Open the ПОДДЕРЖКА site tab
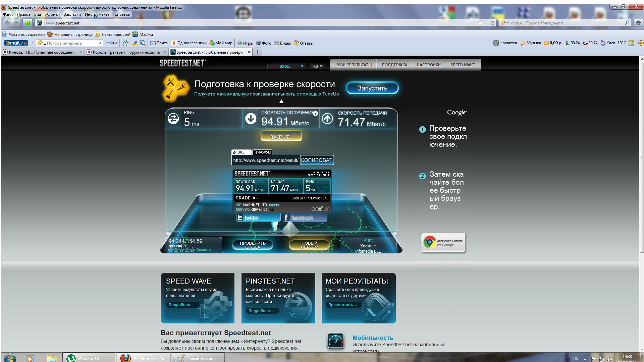644x362 pixels. point(394,65)
